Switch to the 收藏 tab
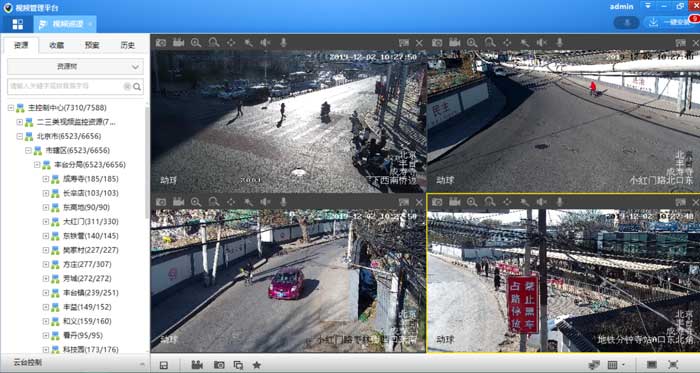Viewport: 700px width, 373px height. [57, 45]
